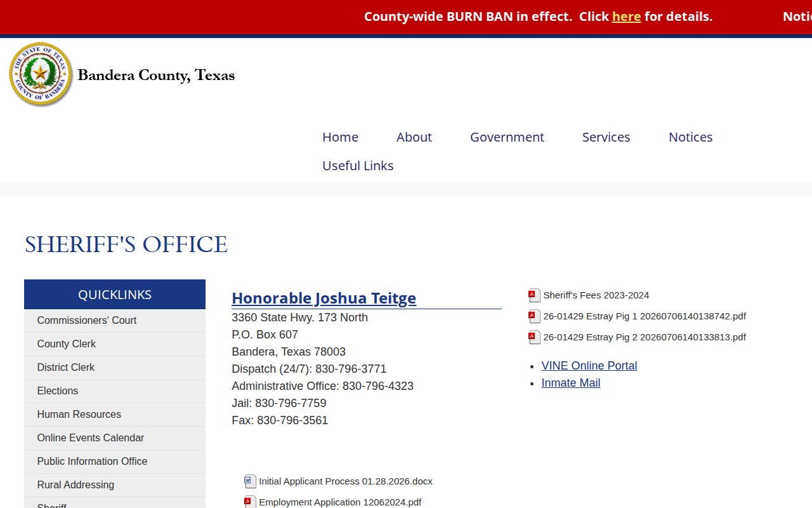Image resolution: width=812 pixels, height=508 pixels.
Task: Click the Bandera County seal logo
Action: [41, 74]
